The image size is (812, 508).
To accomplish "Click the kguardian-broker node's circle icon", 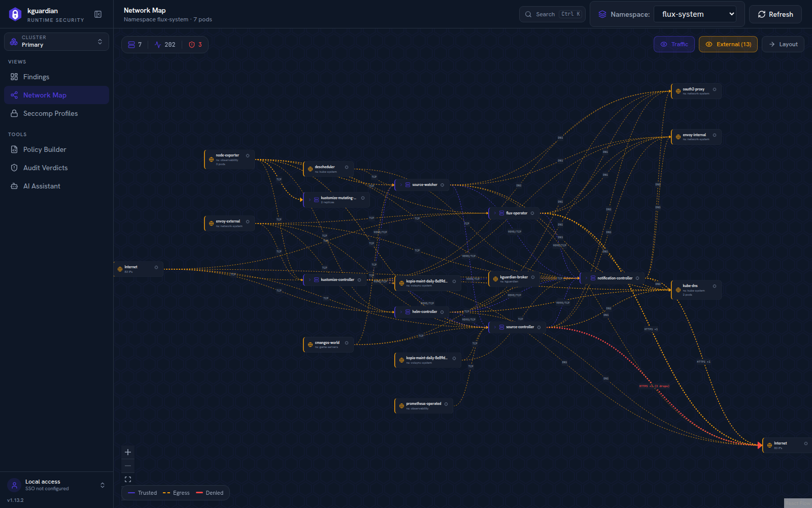I will pyautogui.click(x=533, y=277).
